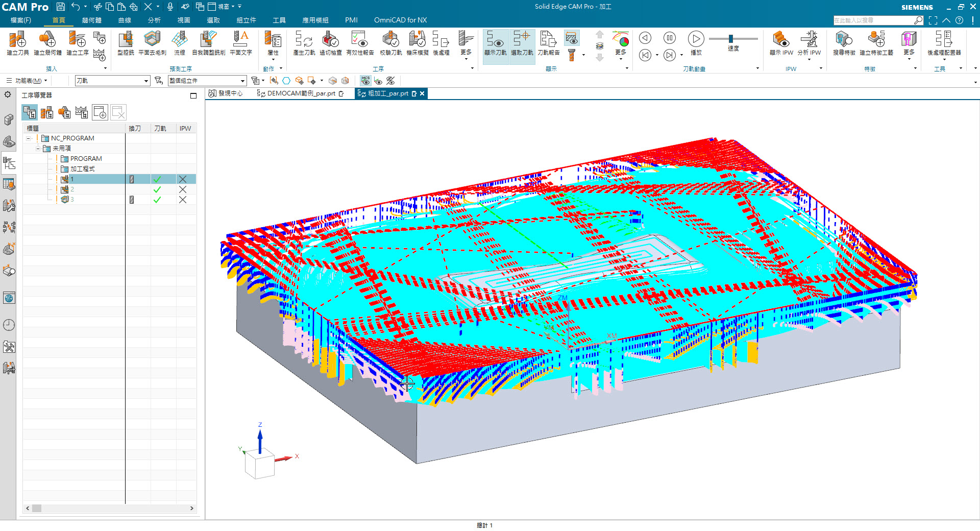Switch to DEMOCAM範例_par.prt document tab

tap(301, 93)
